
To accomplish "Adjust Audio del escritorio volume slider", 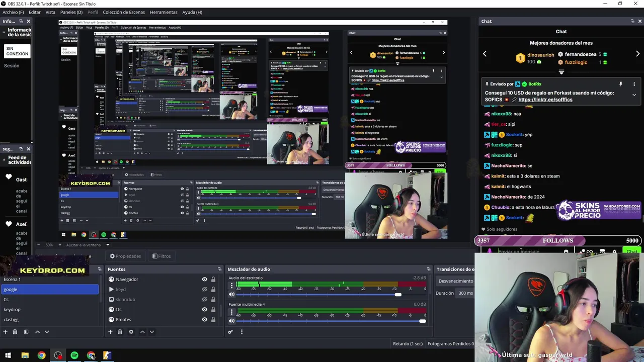I will pyautogui.click(x=398, y=295).
